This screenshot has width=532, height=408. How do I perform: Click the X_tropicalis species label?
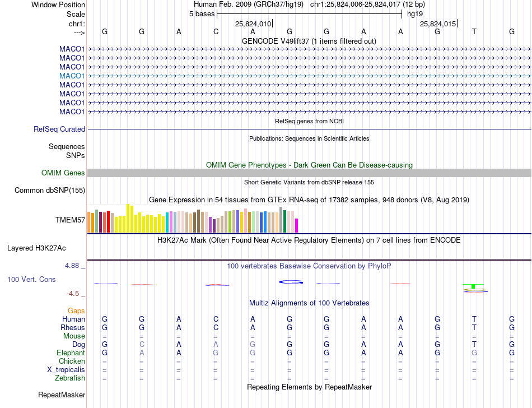(x=66, y=369)
